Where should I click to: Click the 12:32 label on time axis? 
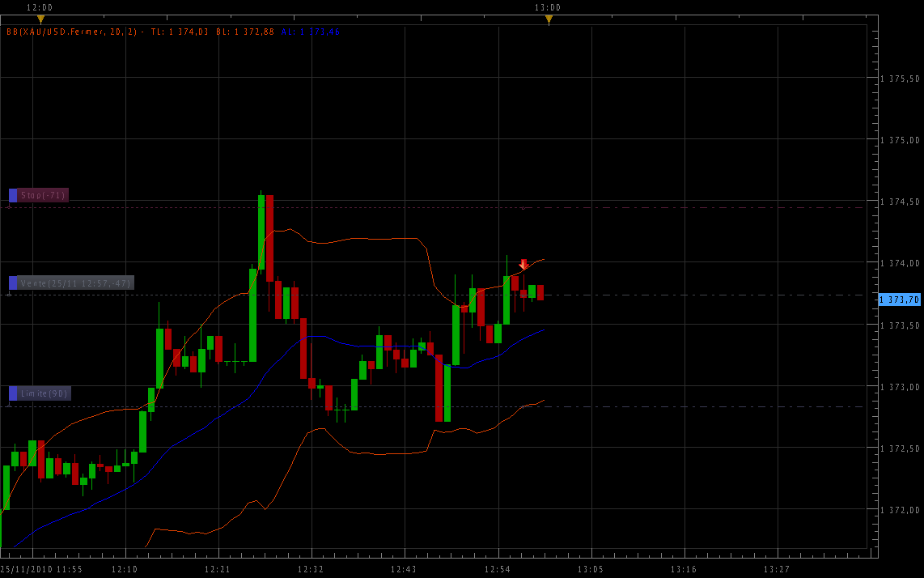[311, 570]
